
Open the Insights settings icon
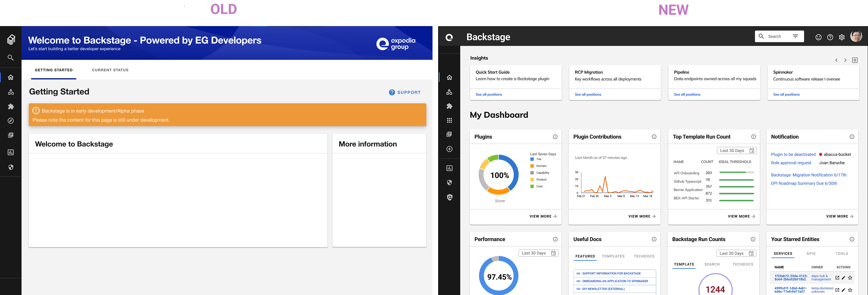pos(855,60)
